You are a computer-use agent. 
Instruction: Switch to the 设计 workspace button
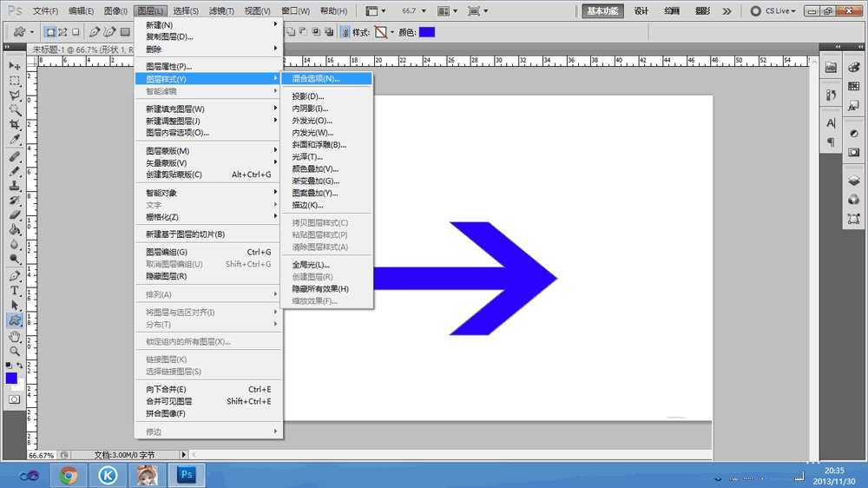coord(641,11)
